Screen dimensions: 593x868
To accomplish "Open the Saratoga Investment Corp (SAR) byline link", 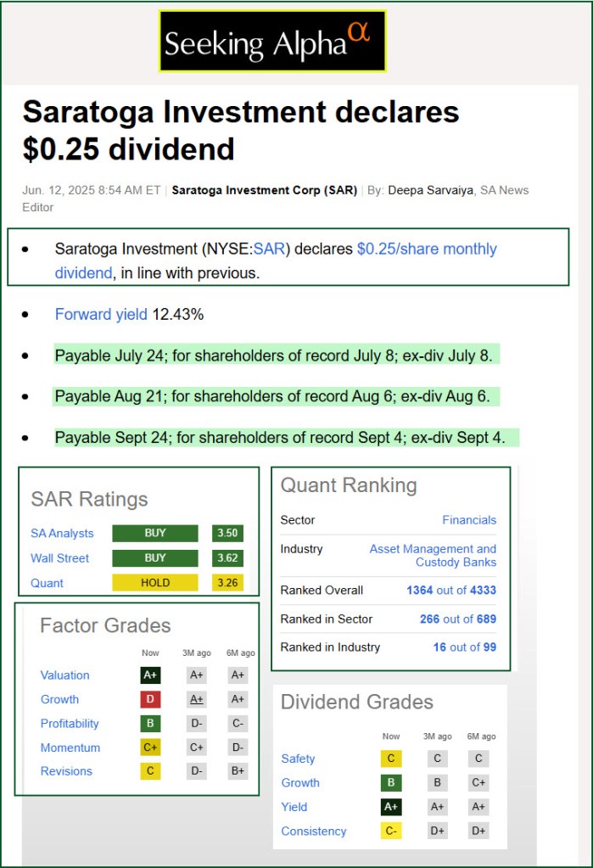I will [x=265, y=190].
